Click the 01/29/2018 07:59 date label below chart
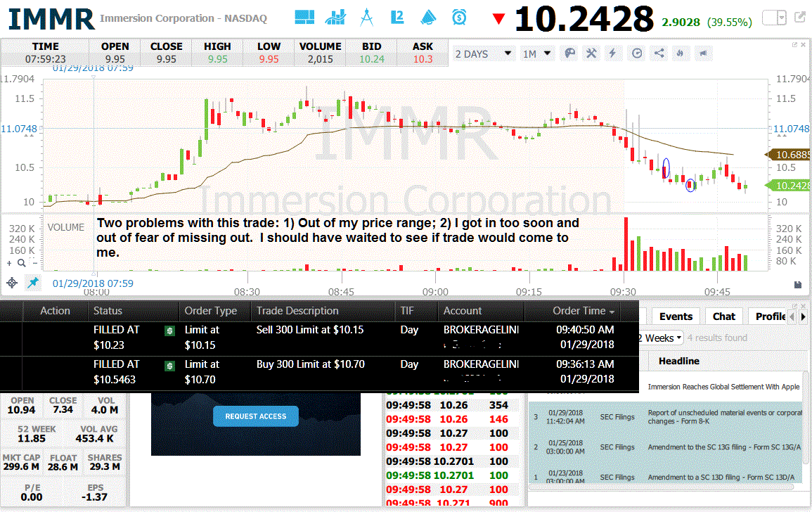 [93, 283]
